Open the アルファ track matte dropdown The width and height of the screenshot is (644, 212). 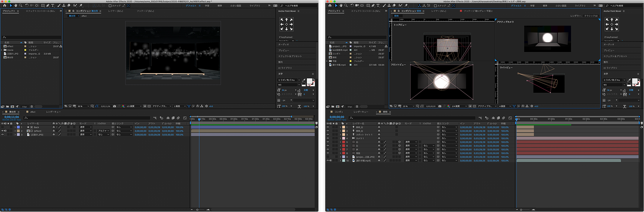[103, 131]
